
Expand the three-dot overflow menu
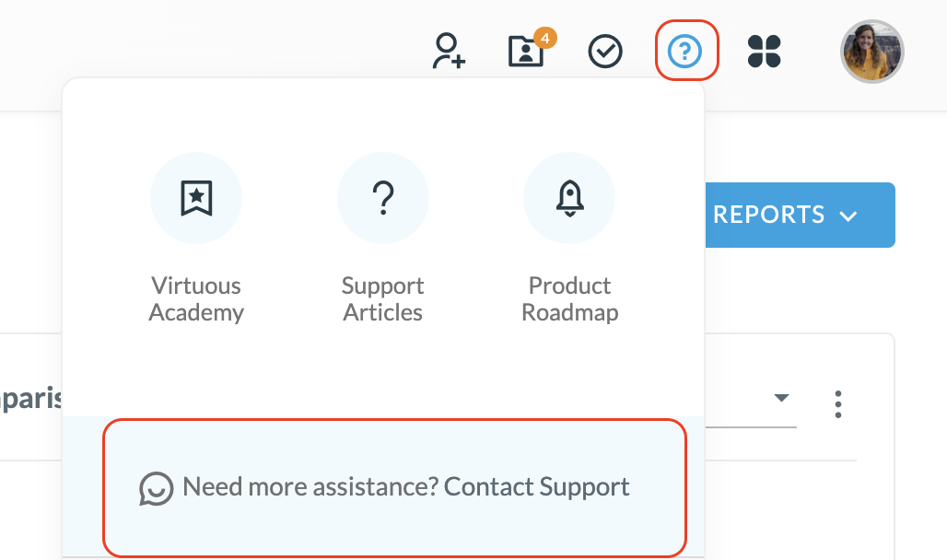tap(838, 403)
